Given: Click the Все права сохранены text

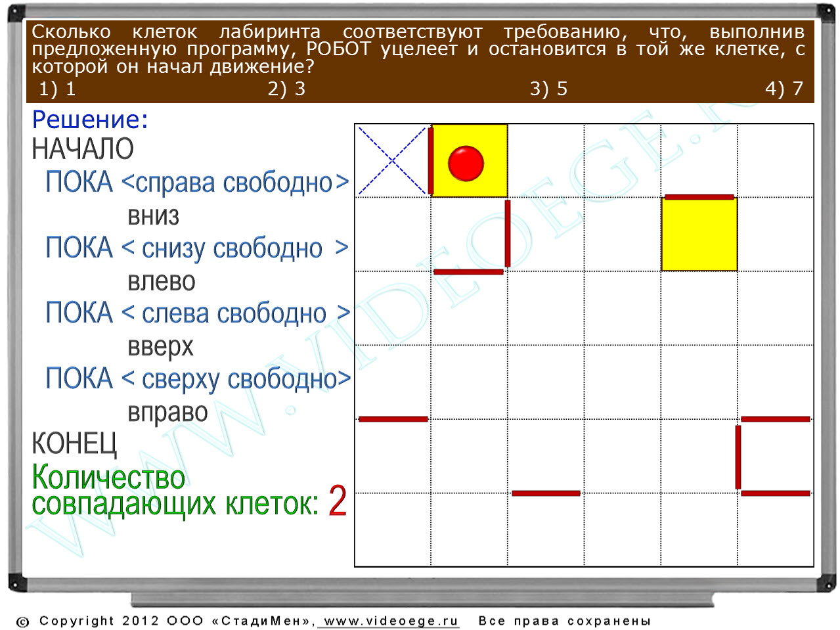Looking at the screenshot, I should tap(565, 621).
